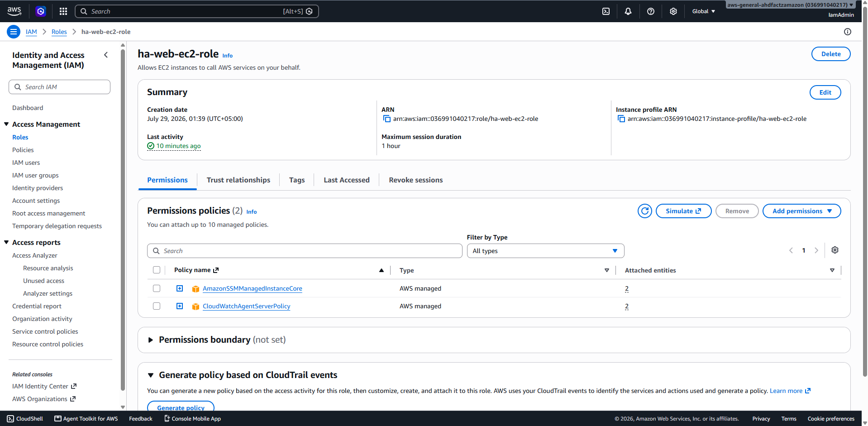This screenshot has height=426, width=868.
Task: Open the AWS Organizations external link
Action: tap(44, 399)
